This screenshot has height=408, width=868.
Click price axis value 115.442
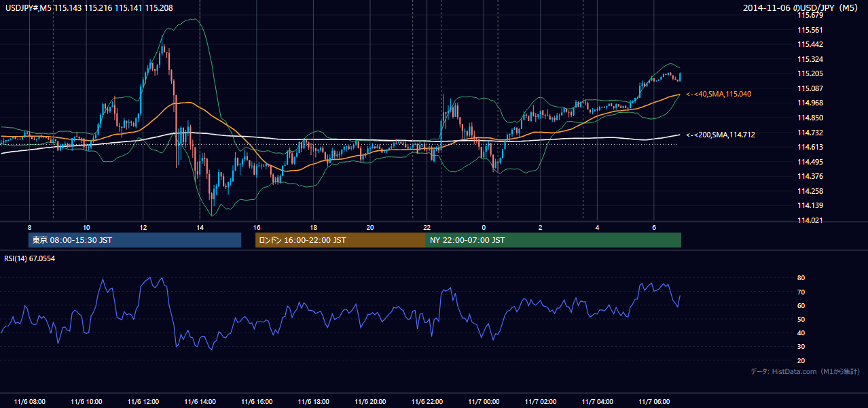click(x=810, y=44)
